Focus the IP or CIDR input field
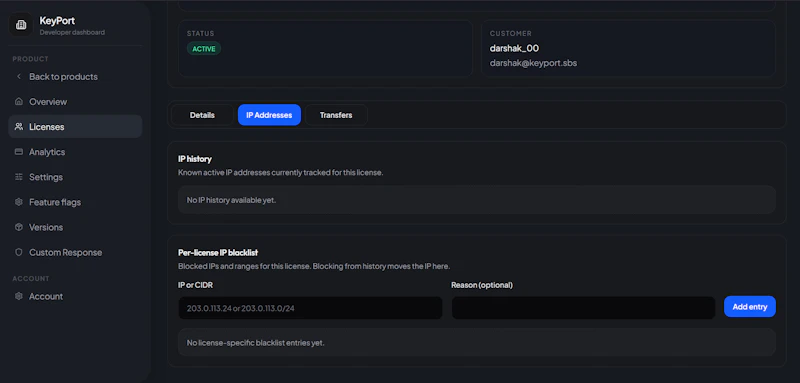 pyautogui.click(x=310, y=308)
